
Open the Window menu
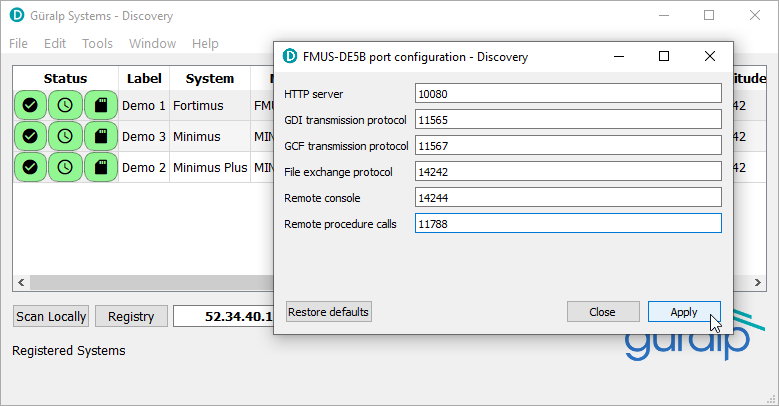point(153,44)
